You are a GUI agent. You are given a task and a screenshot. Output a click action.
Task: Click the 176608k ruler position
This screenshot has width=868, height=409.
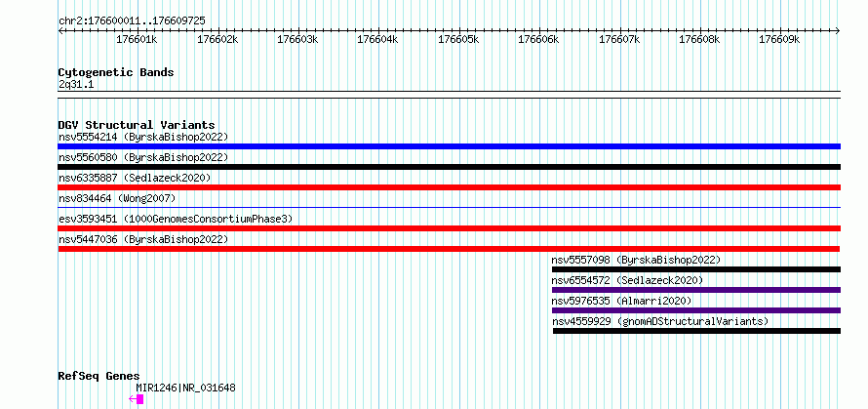pos(699,40)
